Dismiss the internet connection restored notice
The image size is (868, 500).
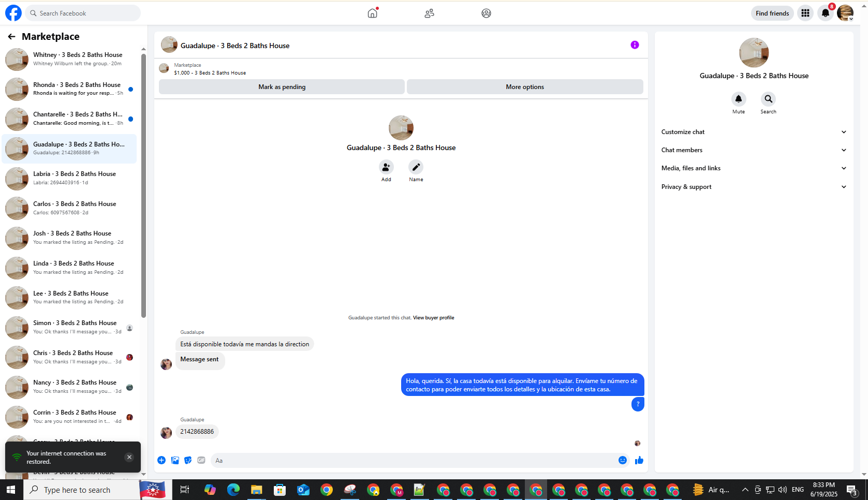coord(129,457)
